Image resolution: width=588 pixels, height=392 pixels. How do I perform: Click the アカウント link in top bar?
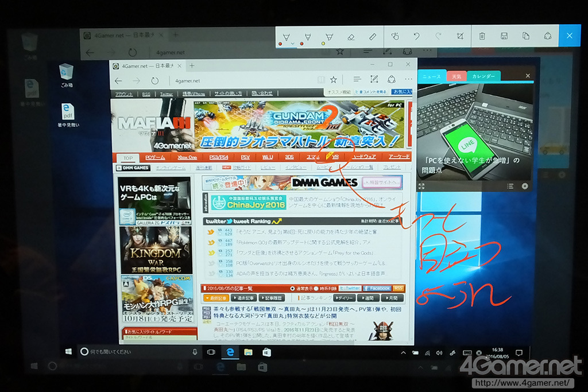(x=124, y=94)
